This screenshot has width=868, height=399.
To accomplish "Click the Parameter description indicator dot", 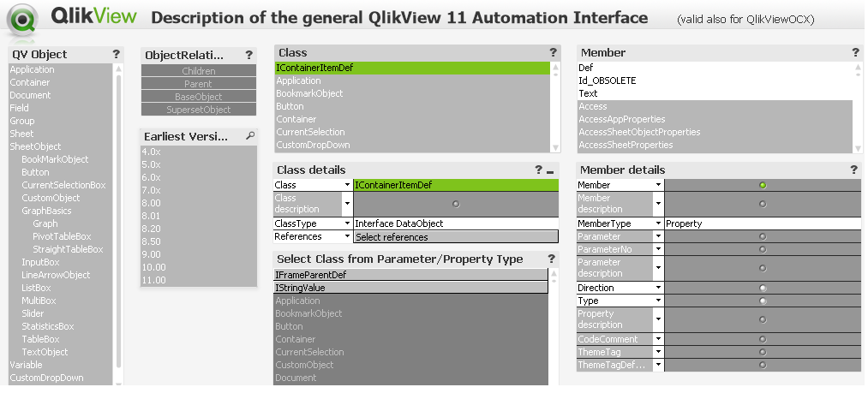I will pos(763,268).
